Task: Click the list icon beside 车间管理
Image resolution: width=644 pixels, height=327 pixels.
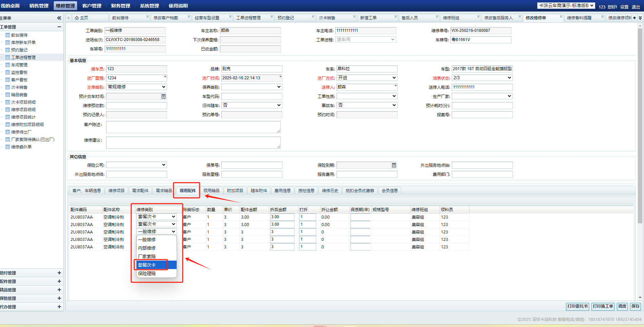Action: pyautogui.click(x=7, y=65)
